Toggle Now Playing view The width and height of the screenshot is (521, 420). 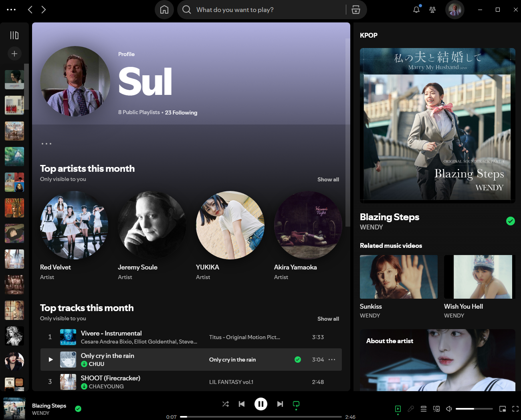click(398, 409)
